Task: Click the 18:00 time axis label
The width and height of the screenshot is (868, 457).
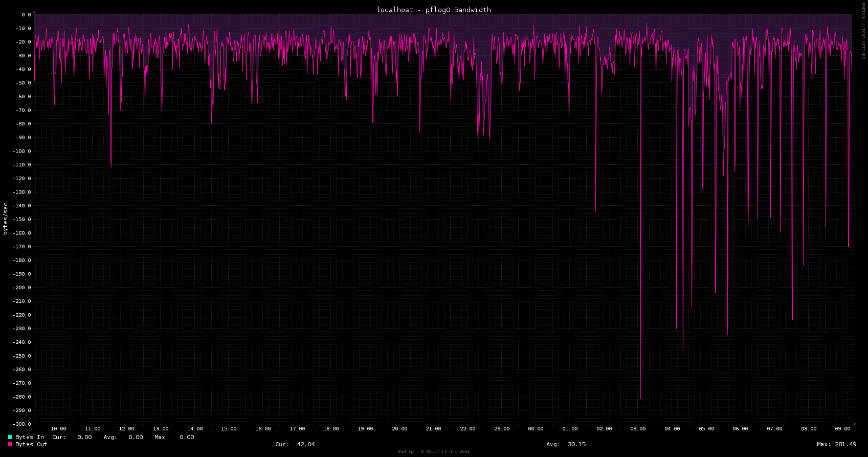Action: click(331, 429)
